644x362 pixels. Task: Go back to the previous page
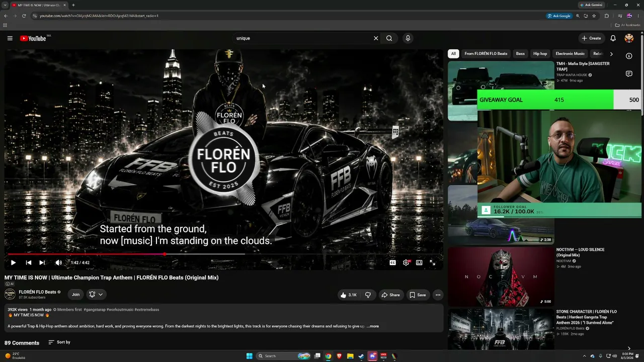click(6, 16)
